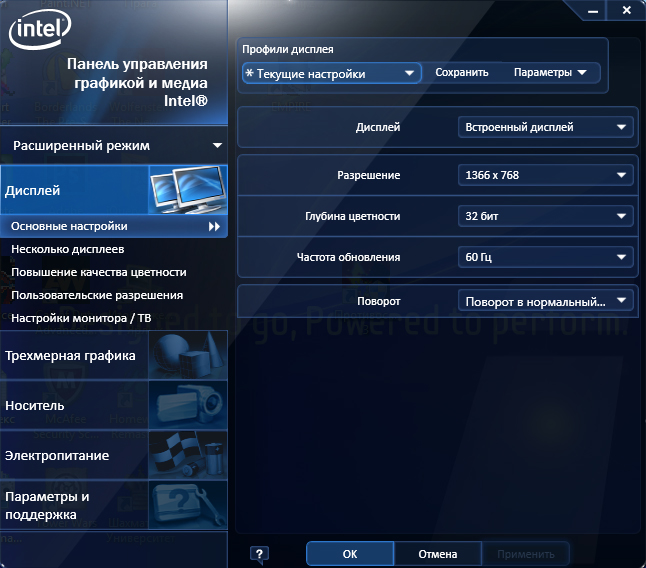Open Повышение качества цветности settings
The image size is (646, 568).
point(99,272)
